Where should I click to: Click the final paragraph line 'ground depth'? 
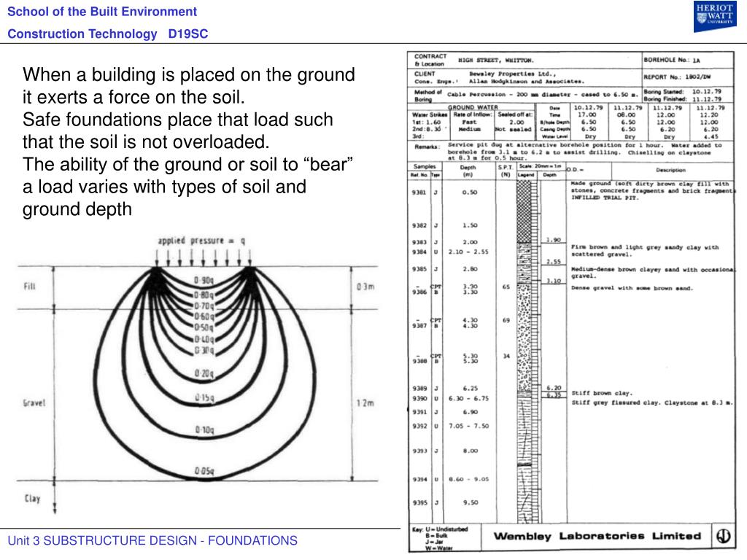[77, 209]
